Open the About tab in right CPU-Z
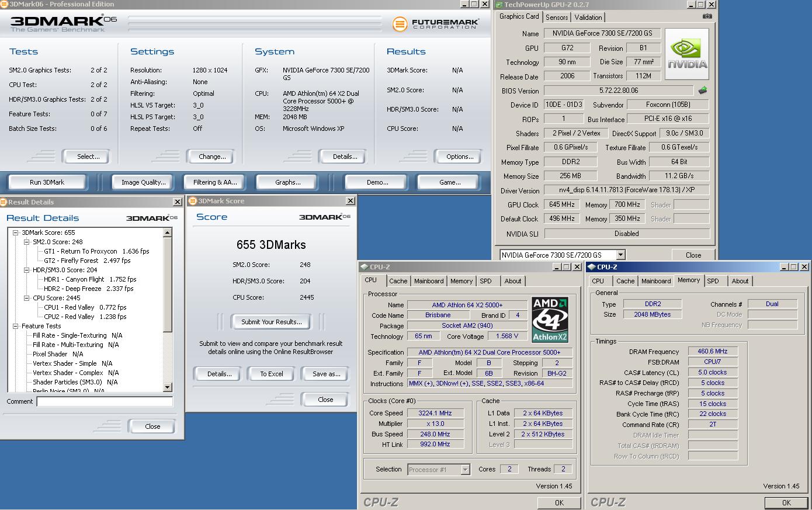 pyautogui.click(x=740, y=281)
